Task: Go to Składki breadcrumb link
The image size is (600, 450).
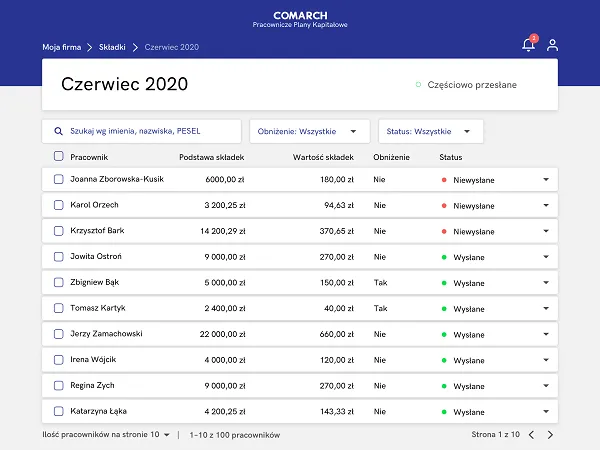Action: 112,47
